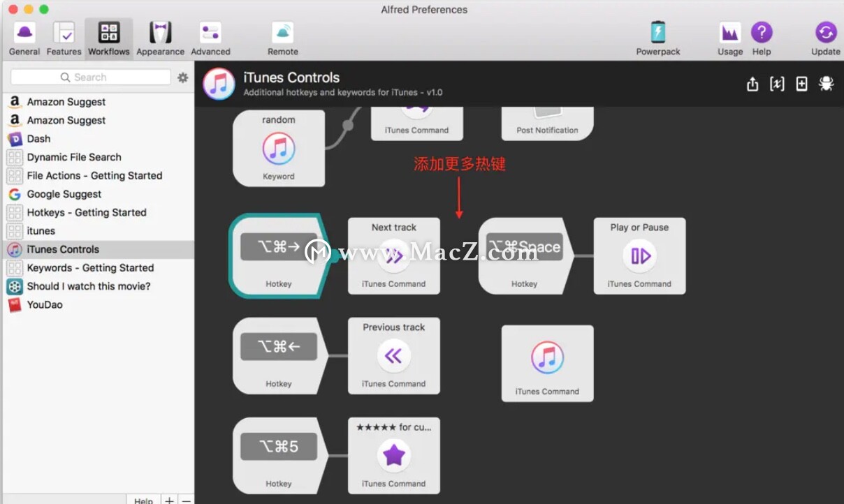Open the General preferences tab
The image size is (844, 504).
[x=24, y=38]
